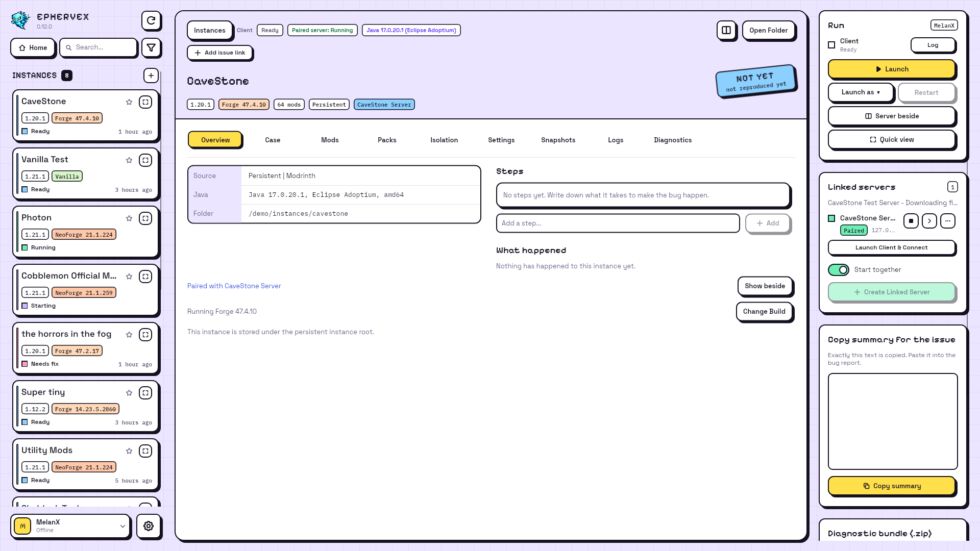Screen dimensions: 980x551
Task: Click the yellow Launch button
Action: (892, 69)
